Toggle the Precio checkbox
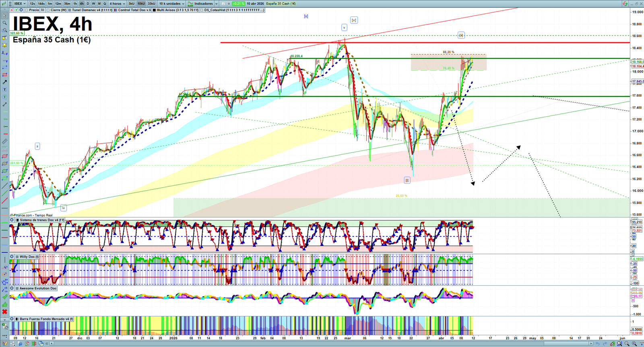Viewport: 644px width, 347px height. pyautogui.click(x=27, y=10)
